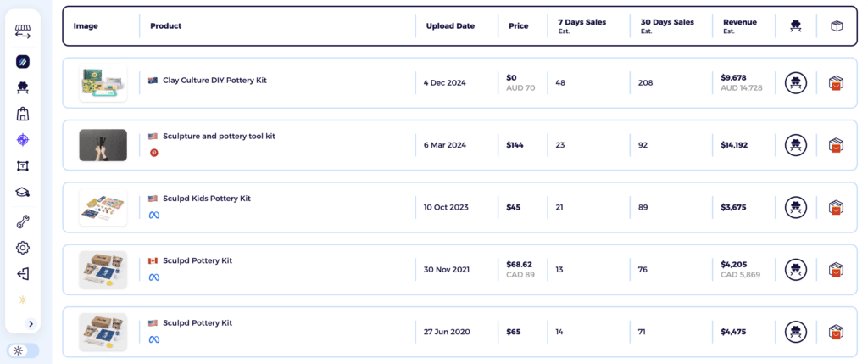Sort by the Upload Date column header
The width and height of the screenshot is (868, 364).
(449, 26)
